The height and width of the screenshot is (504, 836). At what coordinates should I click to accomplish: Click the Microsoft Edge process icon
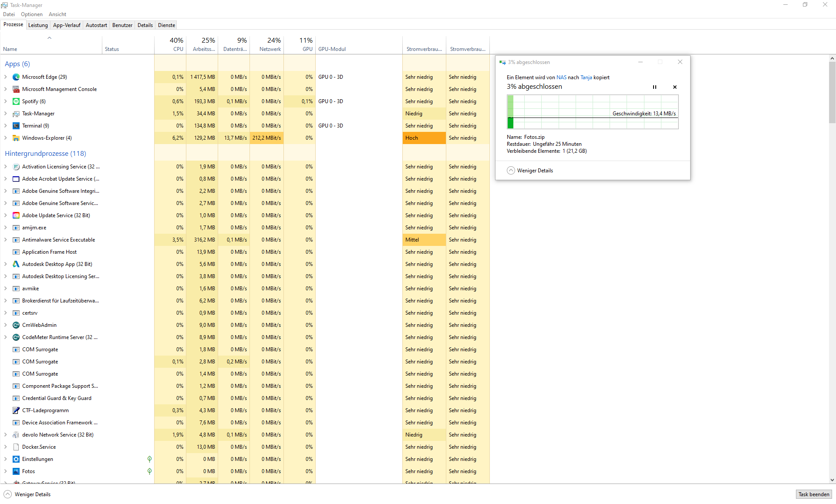click(16, 77)
